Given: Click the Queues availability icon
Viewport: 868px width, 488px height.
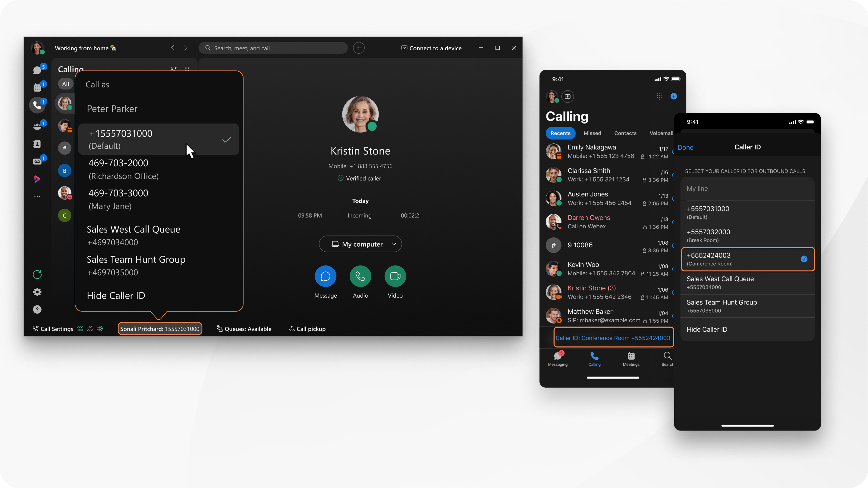Looking at the screenshot, I should pyautogui.click(x=219, y=328).
